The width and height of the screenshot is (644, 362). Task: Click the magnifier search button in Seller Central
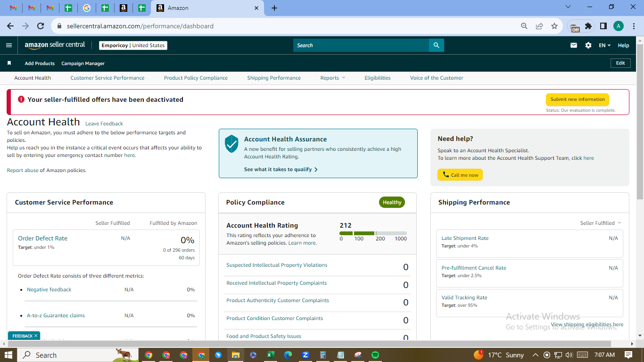click(436, 45)
